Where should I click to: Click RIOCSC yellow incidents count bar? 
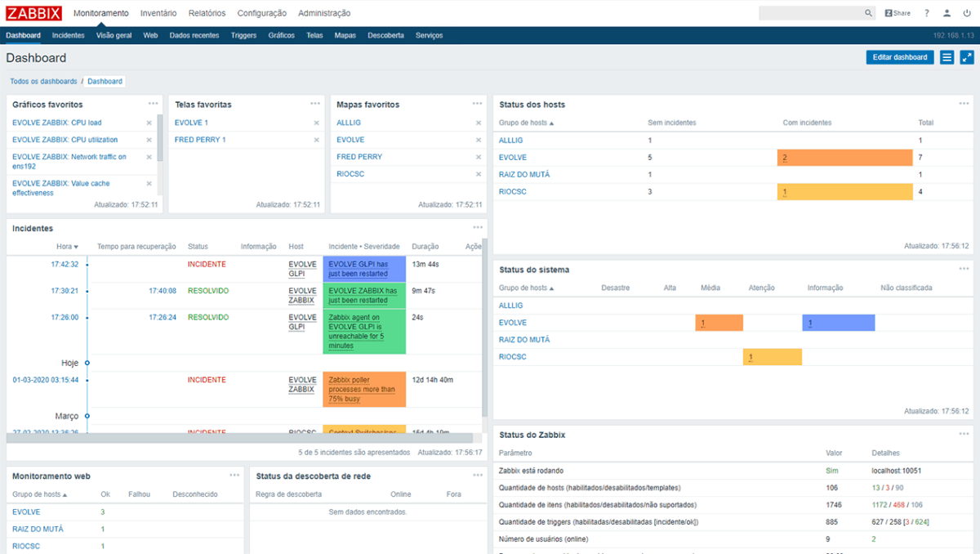(x=844, y=192)
